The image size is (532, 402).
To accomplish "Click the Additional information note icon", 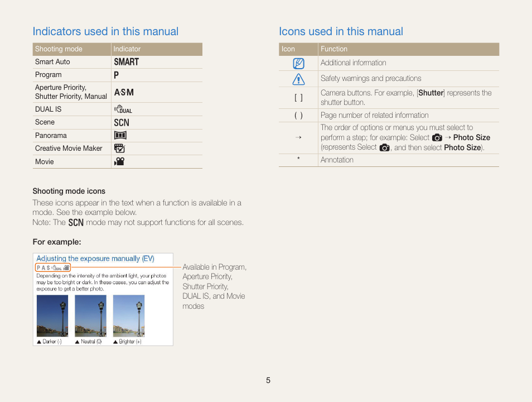I will pyautogui.click(x=298, y=64).
